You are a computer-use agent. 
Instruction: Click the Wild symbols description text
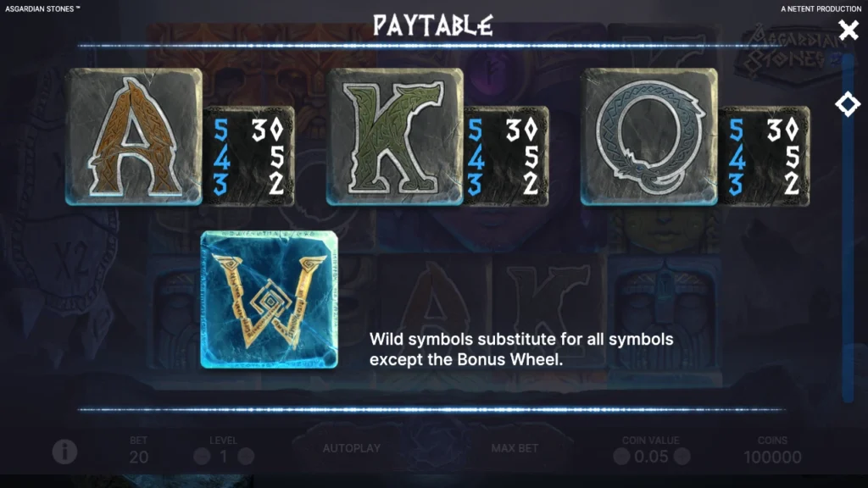coord(521,349)
